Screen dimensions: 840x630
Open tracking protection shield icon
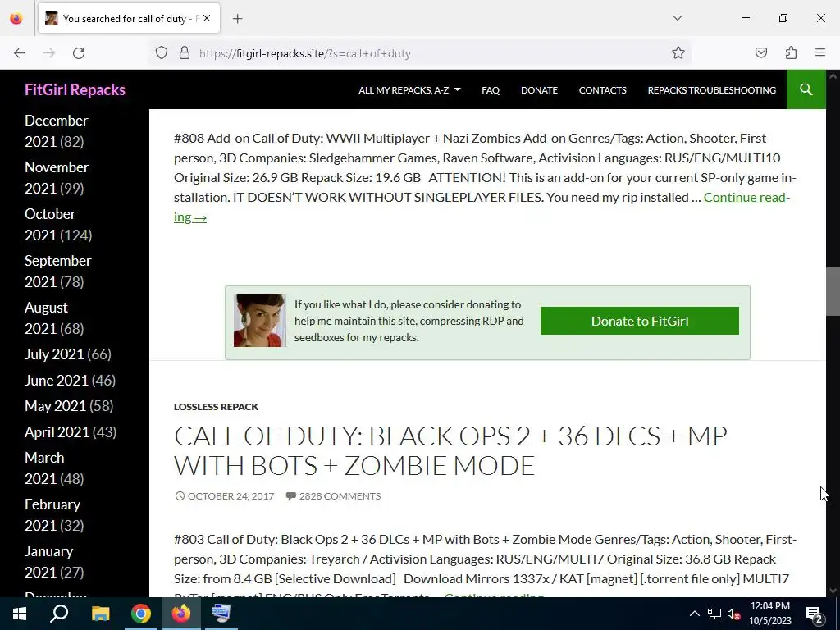(162, 53)
